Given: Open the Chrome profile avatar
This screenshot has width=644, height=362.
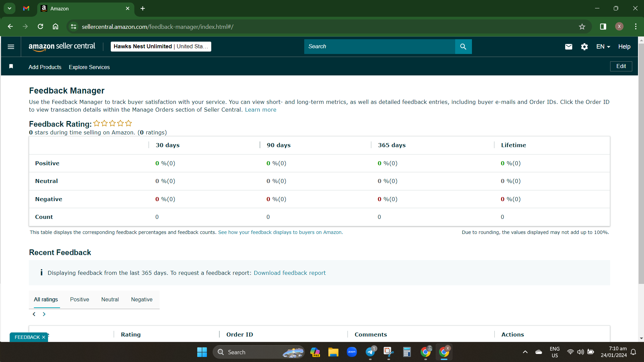Looking at the screenshot, I should (x=619, y=26).
